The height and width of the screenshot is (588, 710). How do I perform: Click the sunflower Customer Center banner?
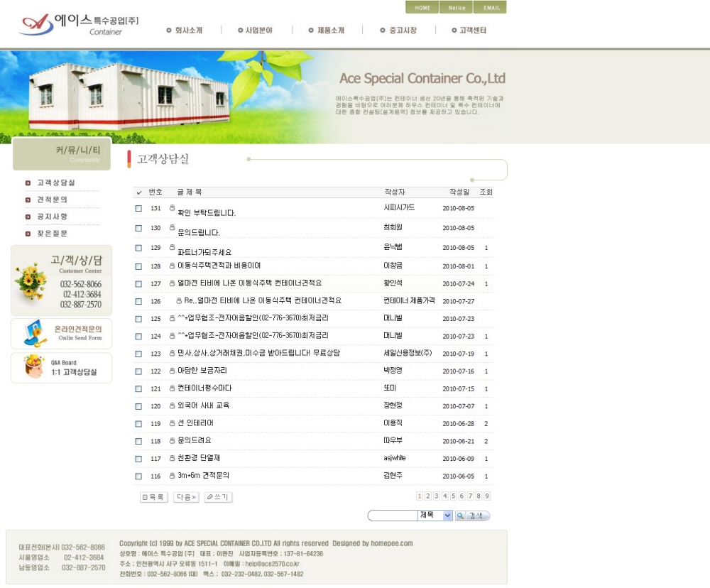pyautogui.click(x=61, y=281)
